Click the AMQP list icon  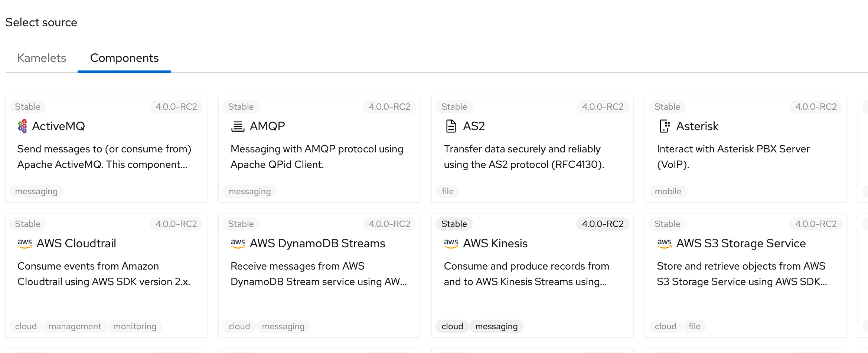click(x=238, y=126)
